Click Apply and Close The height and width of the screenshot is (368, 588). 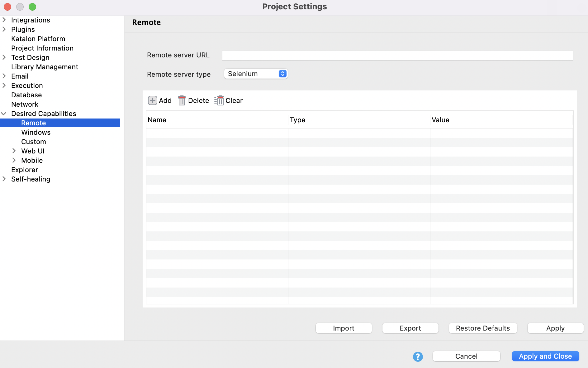[x=545, y=356]
